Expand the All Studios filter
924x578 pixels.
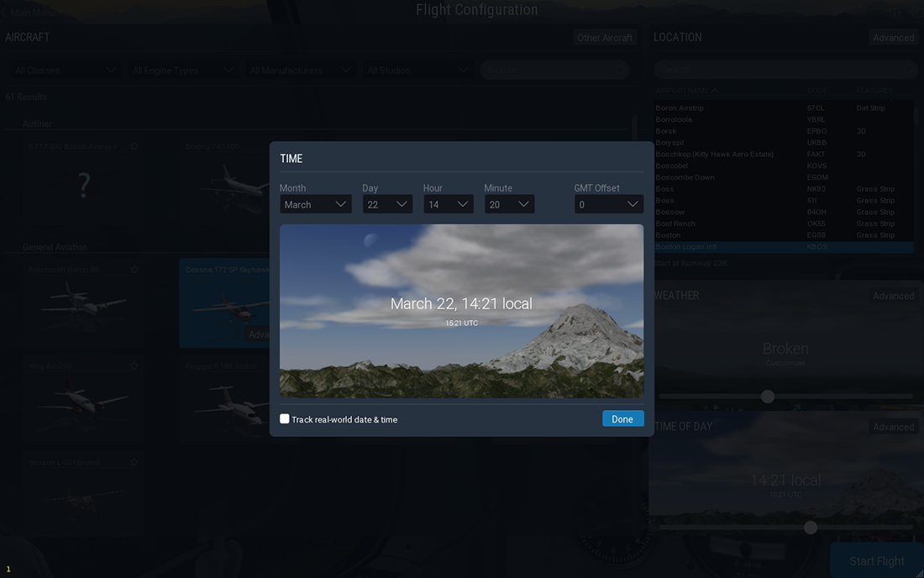click(x=417, y=70)
